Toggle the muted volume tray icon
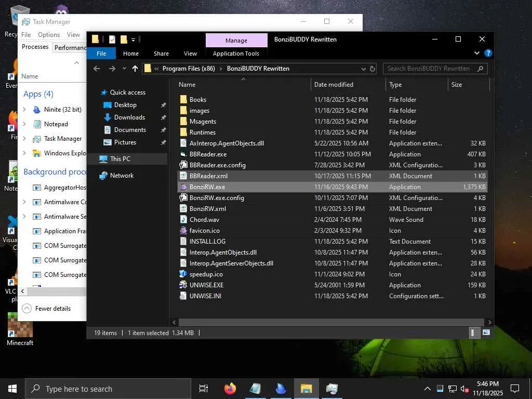This screenshot has width=532, height=399. 464,389
